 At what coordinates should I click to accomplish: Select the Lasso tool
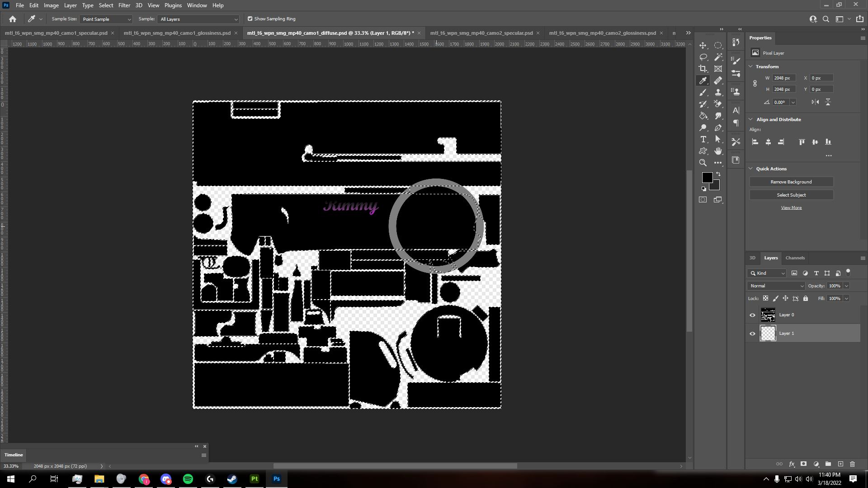coord(703,57)
